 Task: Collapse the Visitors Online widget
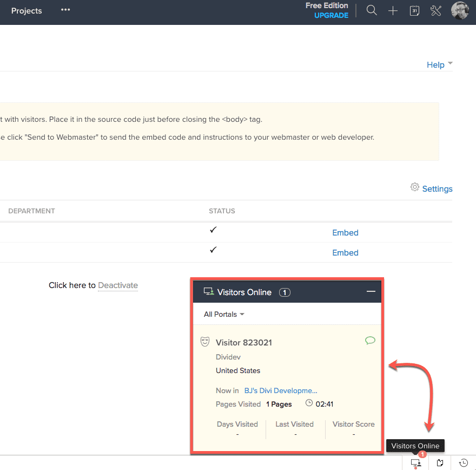pyautogui.click(x=371, y=291)
